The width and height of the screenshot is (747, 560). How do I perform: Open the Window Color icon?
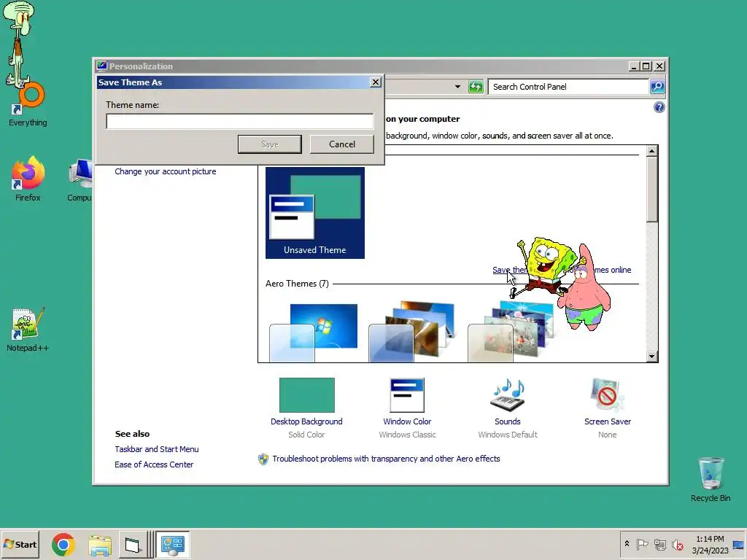point(407,395)
